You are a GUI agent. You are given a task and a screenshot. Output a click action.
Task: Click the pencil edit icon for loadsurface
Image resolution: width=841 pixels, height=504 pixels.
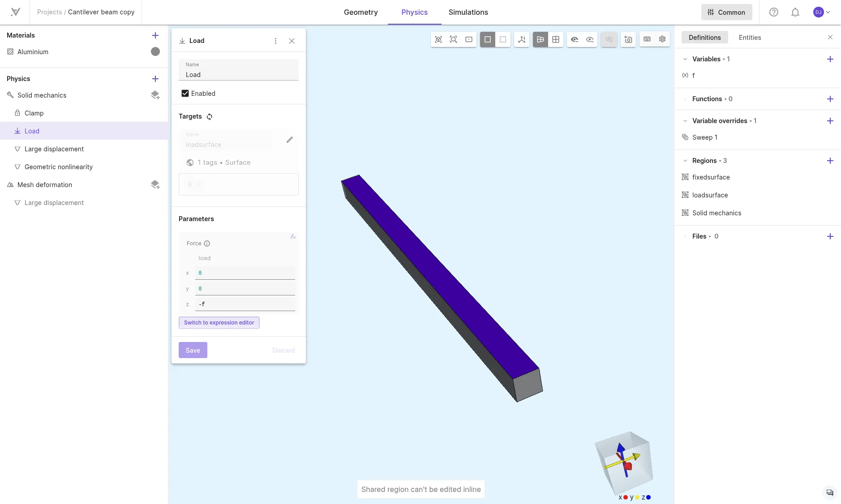click(x=290, y=140)
